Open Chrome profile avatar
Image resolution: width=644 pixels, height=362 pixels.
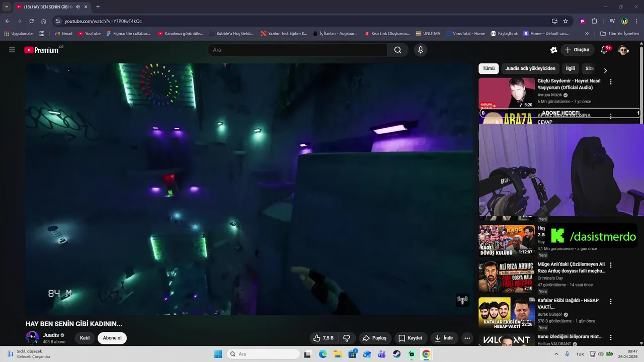click(x=624, y=21)
